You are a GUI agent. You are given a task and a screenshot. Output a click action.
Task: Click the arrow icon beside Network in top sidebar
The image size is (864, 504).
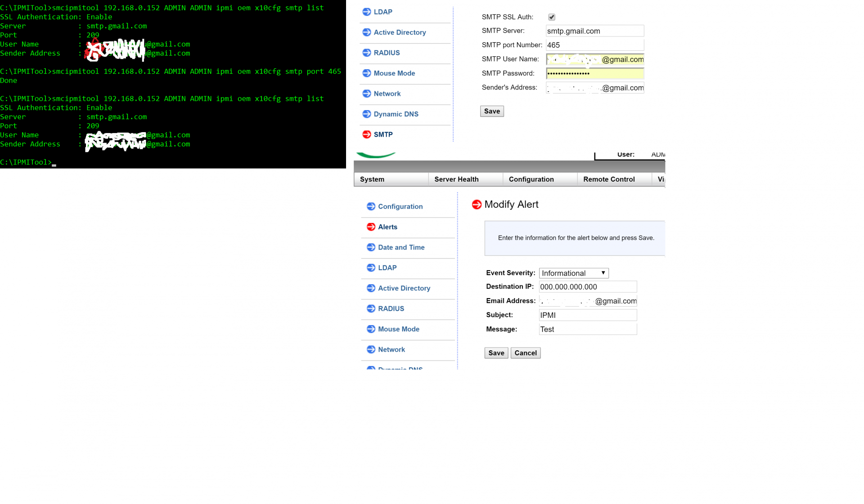coord(366,94)
